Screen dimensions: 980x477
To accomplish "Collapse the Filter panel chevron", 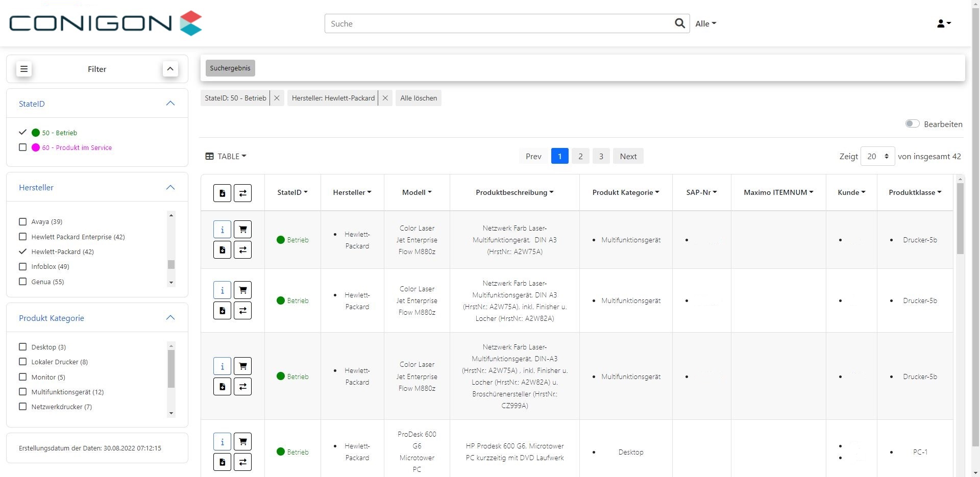I will (x=170, y=69).
